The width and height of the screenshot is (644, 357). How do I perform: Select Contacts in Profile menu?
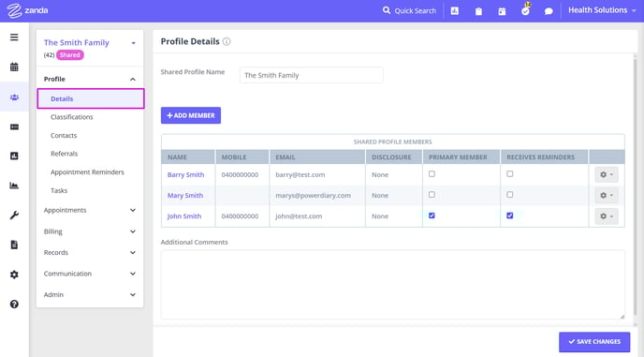[x=64, y=135]
